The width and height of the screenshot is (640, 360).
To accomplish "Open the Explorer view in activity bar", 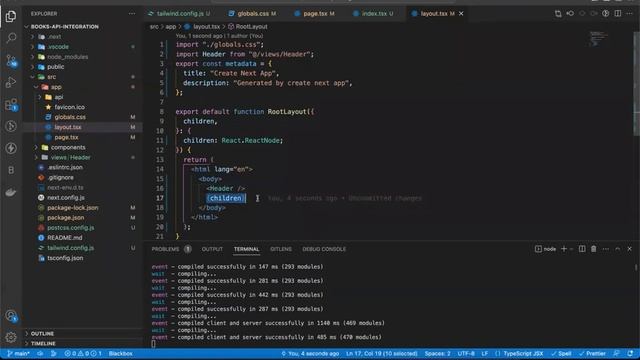I will [11, 16].
